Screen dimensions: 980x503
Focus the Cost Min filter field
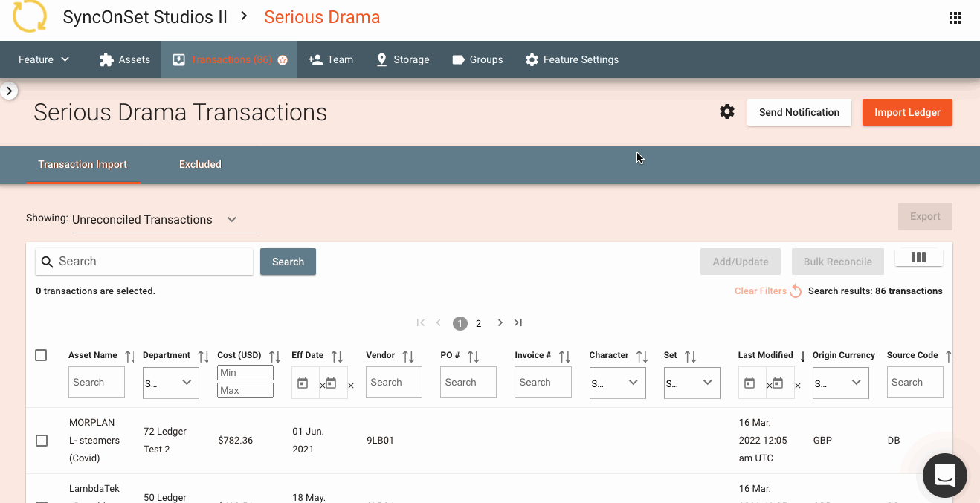245,372
